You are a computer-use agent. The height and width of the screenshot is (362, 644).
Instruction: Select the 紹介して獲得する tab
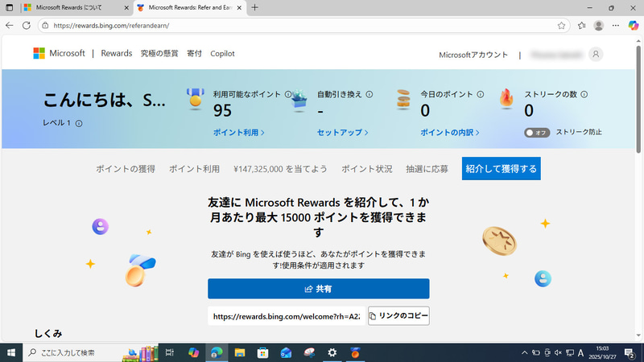[501, 169]
